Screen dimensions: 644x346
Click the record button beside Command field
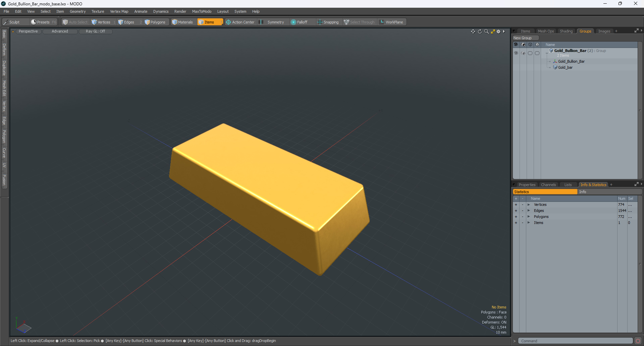[638, 341]
